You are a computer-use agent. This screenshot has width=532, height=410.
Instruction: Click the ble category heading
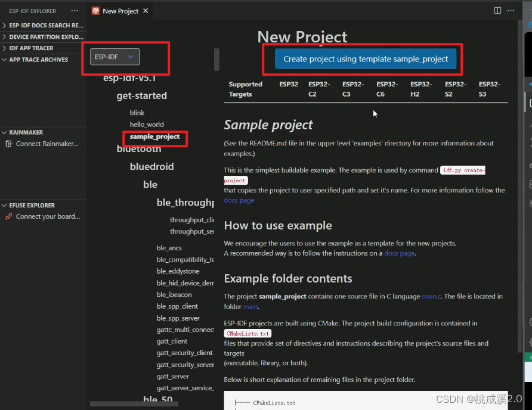[x=150, y=185]
